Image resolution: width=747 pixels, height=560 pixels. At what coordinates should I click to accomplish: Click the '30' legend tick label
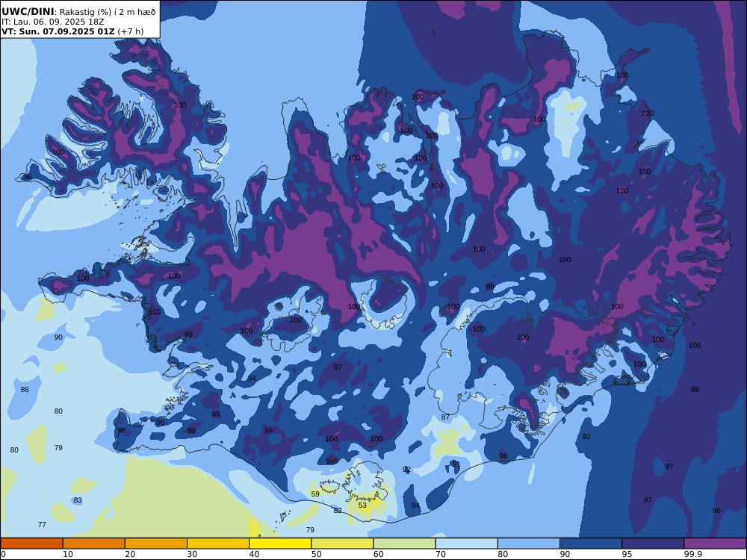(192, 554)
